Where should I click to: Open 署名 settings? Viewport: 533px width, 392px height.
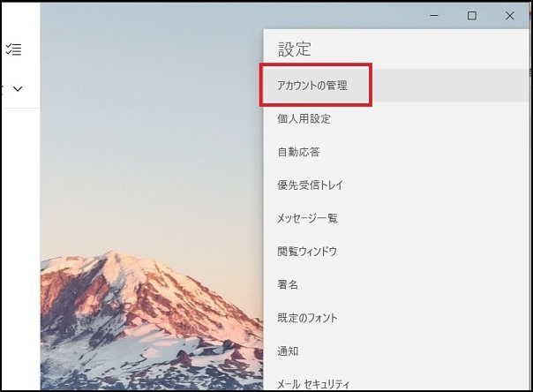click(288, 284)
